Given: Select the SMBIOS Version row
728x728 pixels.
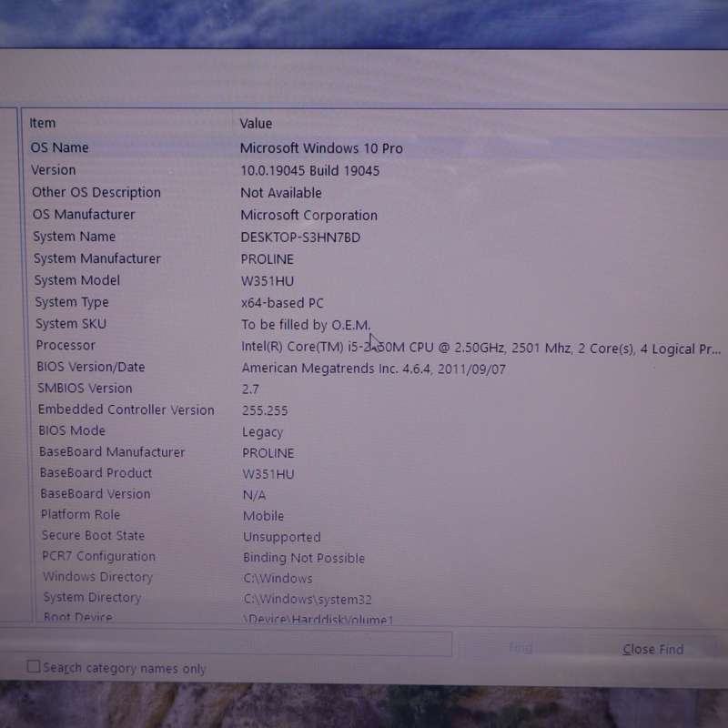Looking at the screenshot, I should click(x=85, y=389).
